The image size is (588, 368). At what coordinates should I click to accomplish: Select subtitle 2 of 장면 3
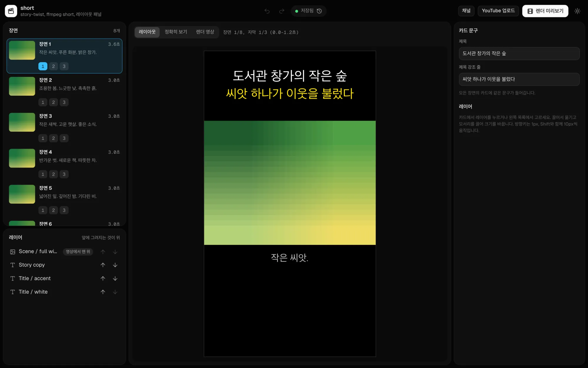point(53,138)
